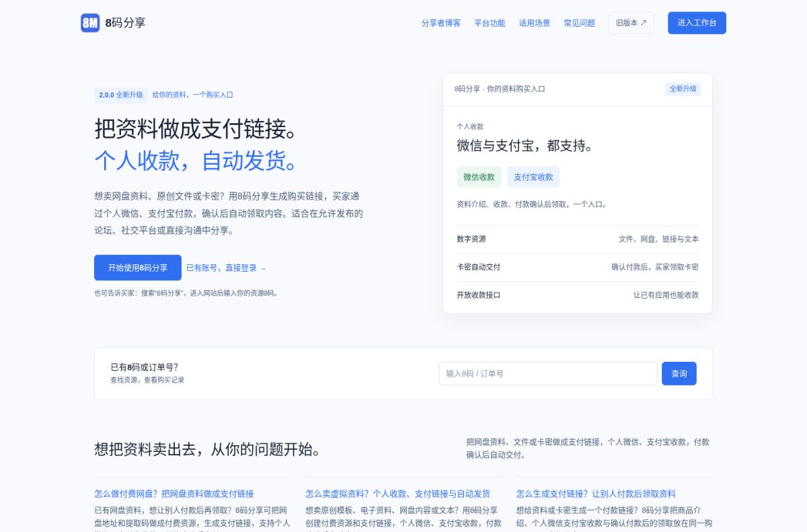Click 给你的资料，一个购买入口 text
This screenshot has width=807, height=532.
click(x=192, y=95)
